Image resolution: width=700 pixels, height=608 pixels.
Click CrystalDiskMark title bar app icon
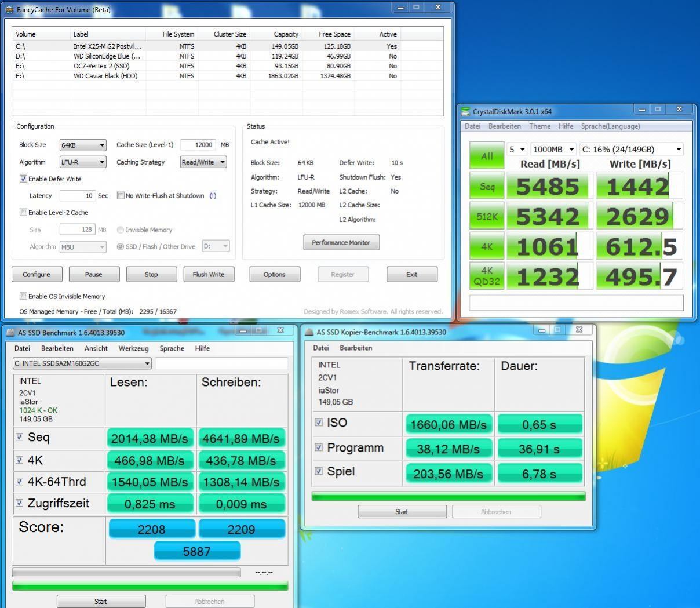coord(465,111)
